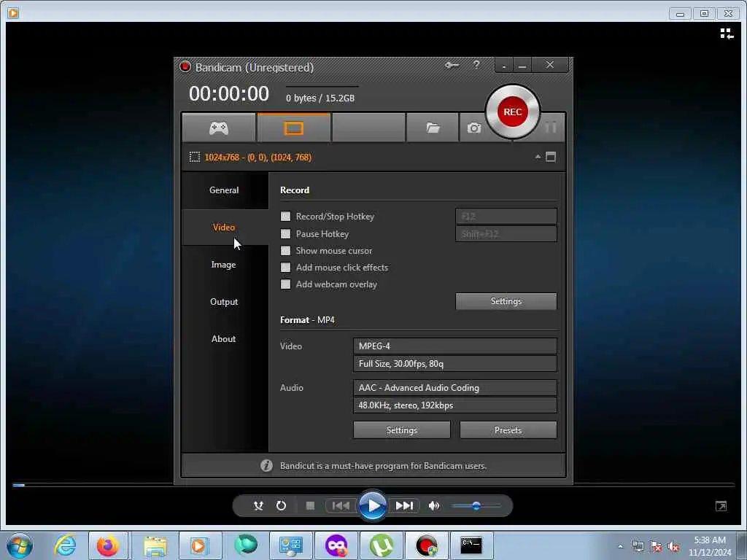Select the game recording mode gamepad icon
The height and width of the screenshot is (560, 747).
[219, 128]
